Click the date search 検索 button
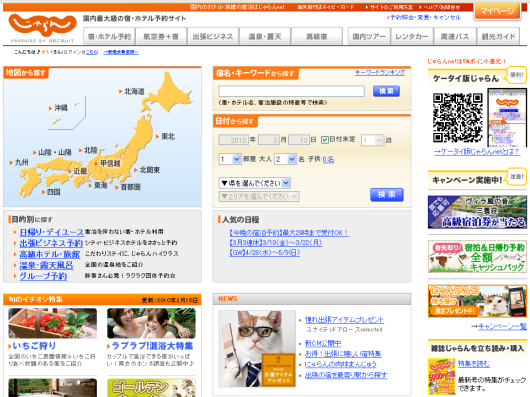Viewport: 530px width, 397px height. [x=387, y=195]
